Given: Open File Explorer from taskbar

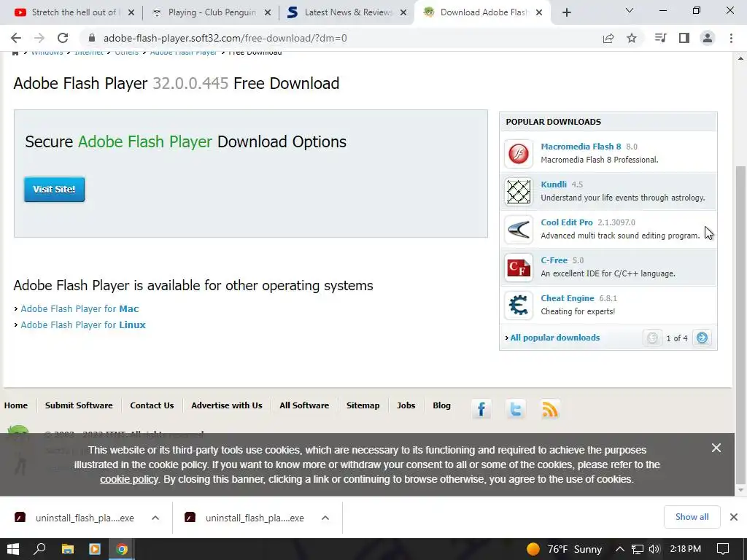Looking at the screenshot, I should click(x=68, y=549).
